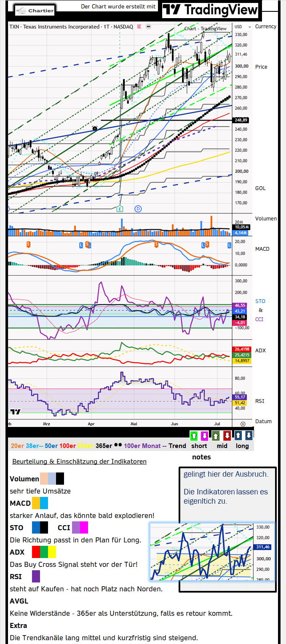Screen dimensions: 286x644
Task: Click the magenta short-term down arrow
Action: 204,436
